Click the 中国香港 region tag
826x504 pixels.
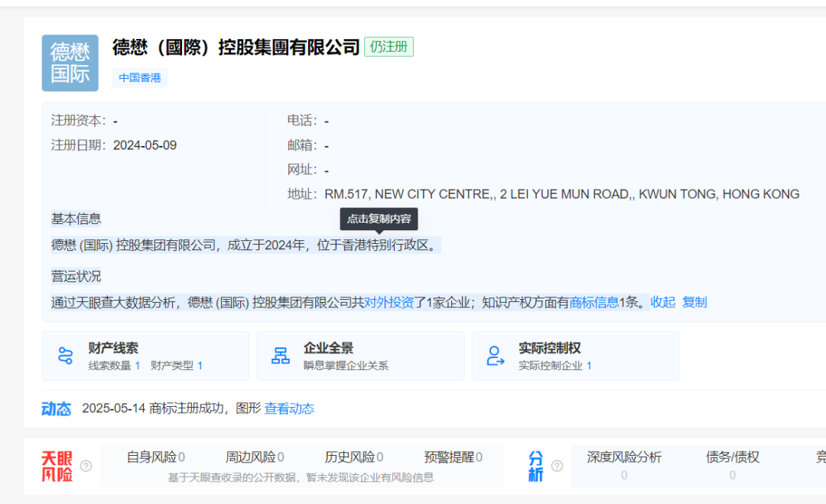pos(140,78)
